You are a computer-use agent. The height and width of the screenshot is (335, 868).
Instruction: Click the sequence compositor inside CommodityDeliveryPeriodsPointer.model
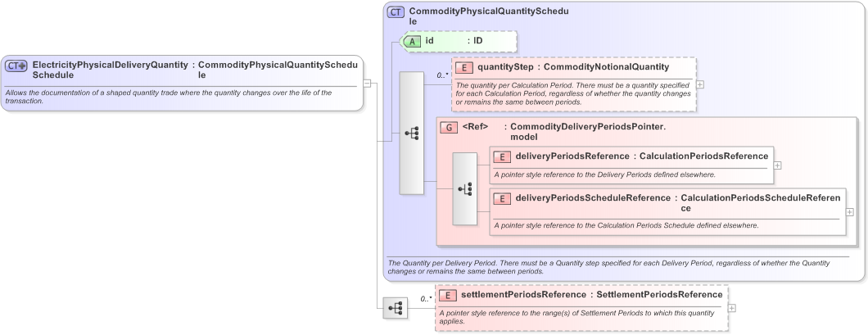click(464, 189)
